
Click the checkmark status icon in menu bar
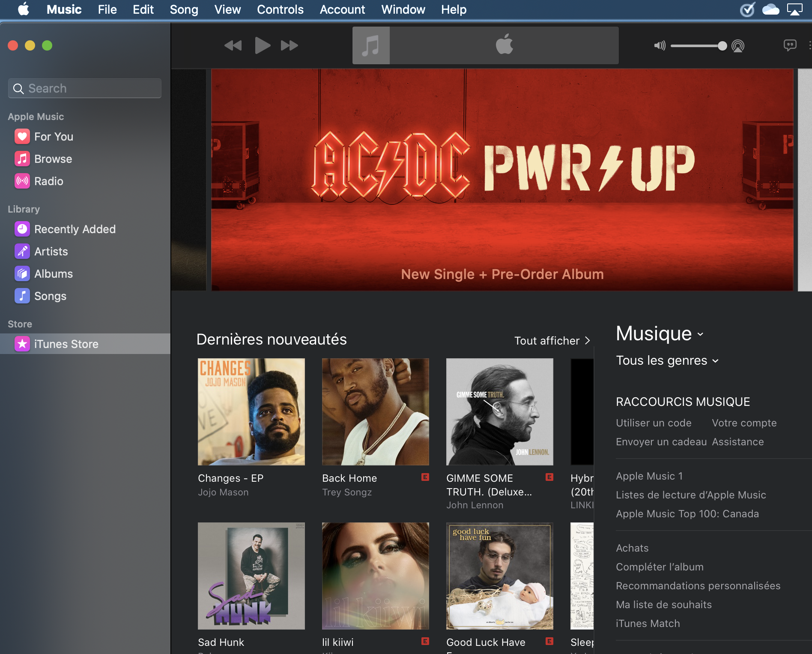[x=747, y=9]
